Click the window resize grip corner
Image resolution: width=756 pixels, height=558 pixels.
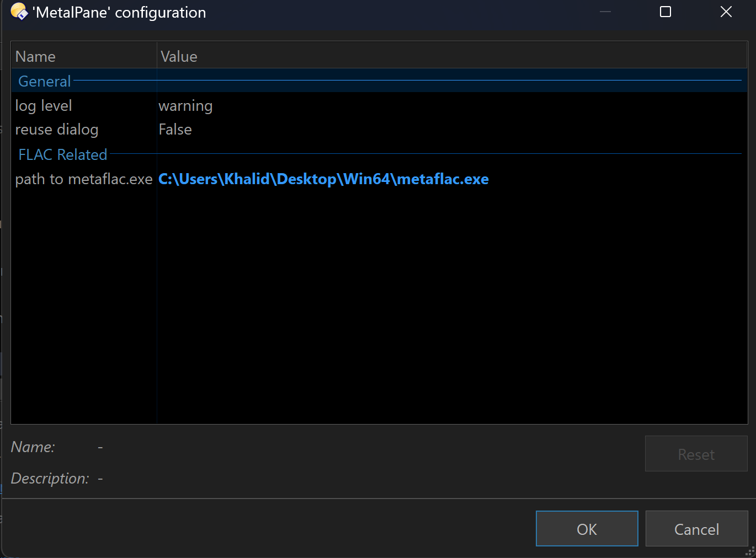750,551
